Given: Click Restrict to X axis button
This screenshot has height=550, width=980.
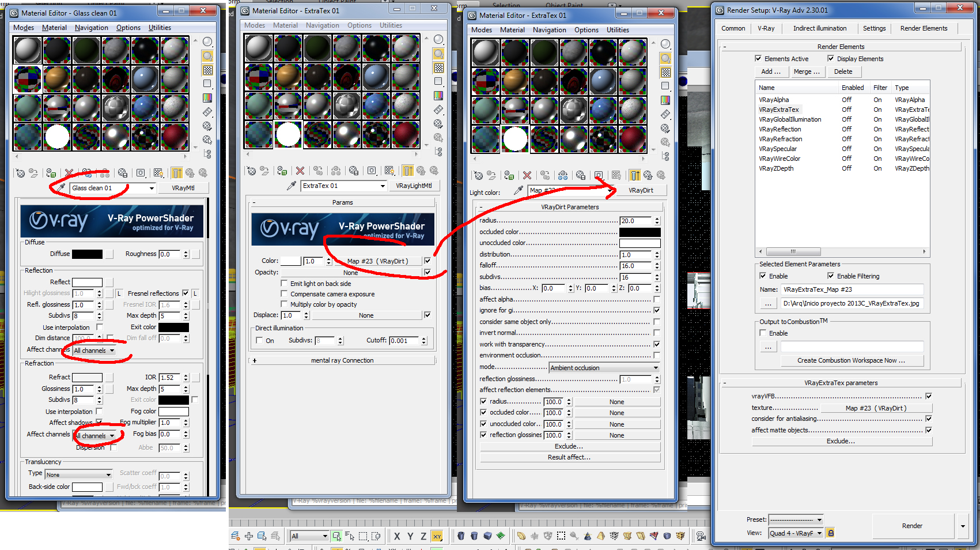Looking at the screenshot, I should click(x=397, y=536).
